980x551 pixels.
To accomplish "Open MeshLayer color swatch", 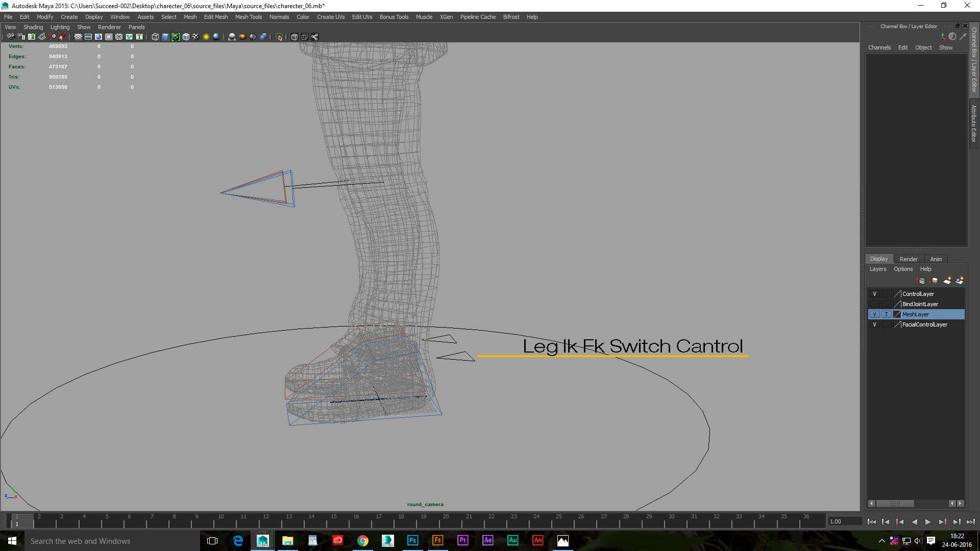I will [x=897, y=314].
